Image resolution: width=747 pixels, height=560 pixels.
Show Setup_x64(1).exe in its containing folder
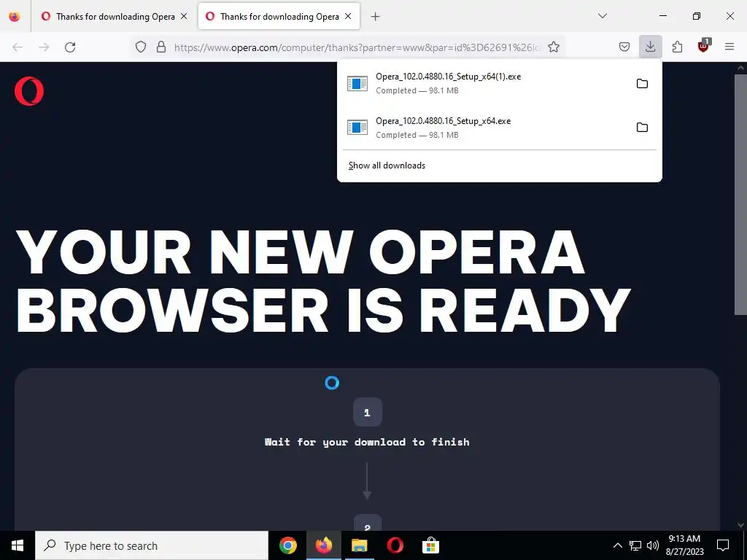[642, 83]
